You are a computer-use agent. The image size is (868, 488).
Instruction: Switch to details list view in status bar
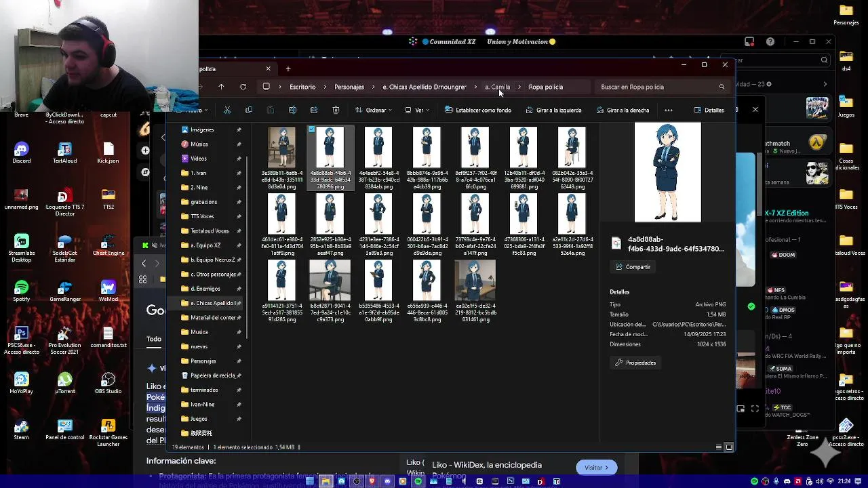[719, 447]
